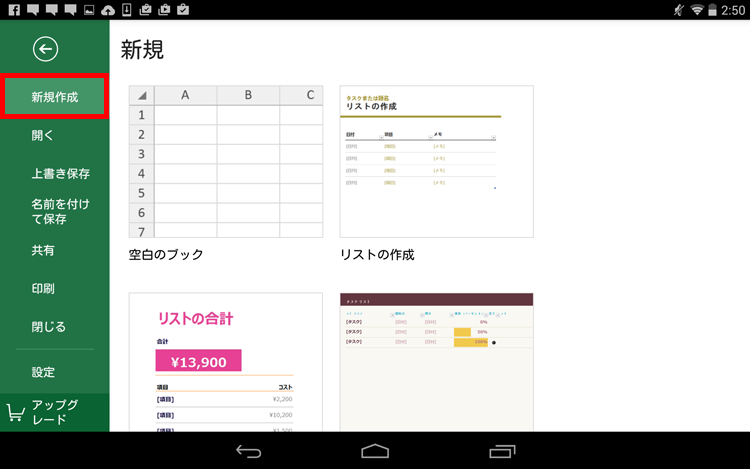Click the shopping cart upgrade icon
Image resolution: width=750 pixels, height=469 pixels.
(x=15, y=413)
